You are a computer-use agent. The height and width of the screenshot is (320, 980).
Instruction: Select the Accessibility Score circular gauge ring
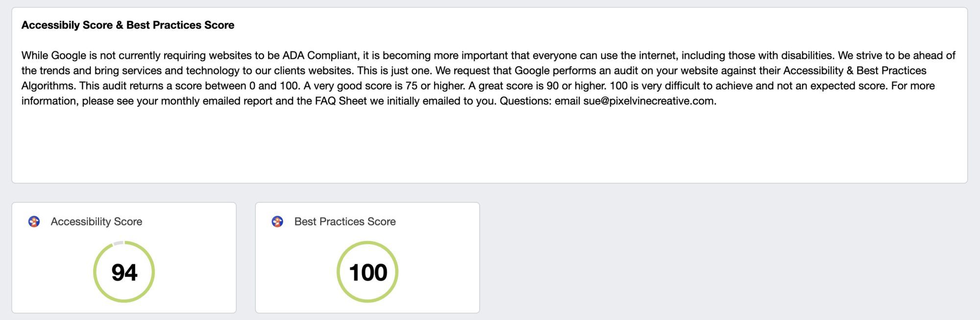coord(124,271)
